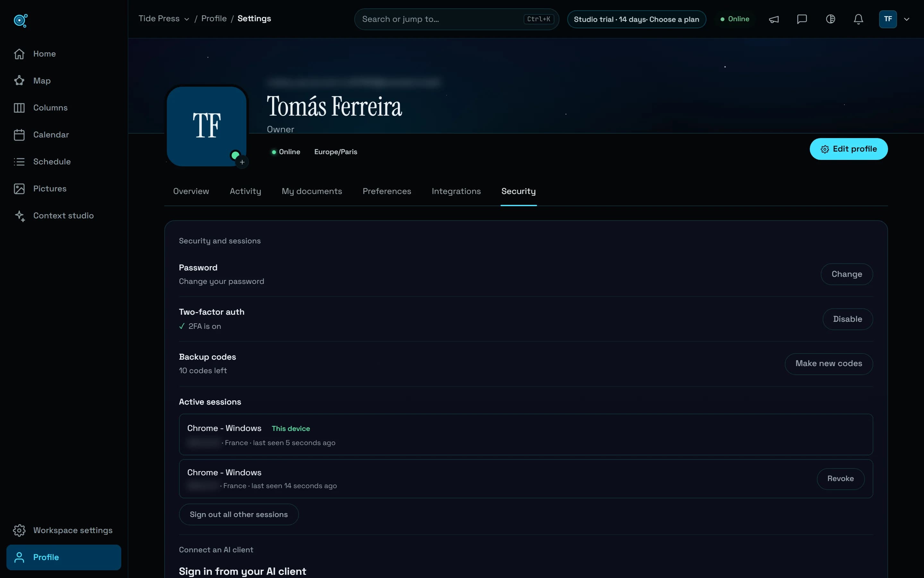The image size is (924, 578).
Task: Switch to the Activity tab
Action: coord(245,191)
